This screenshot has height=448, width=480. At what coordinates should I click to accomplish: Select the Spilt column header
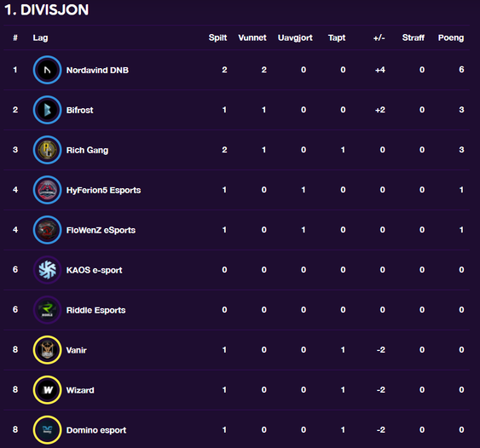pos(217,38)
